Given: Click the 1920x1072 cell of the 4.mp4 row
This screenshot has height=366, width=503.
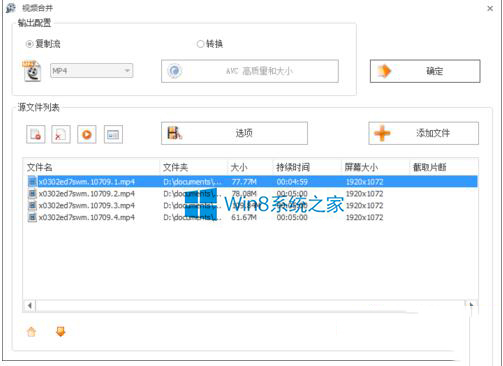Looking at the screenshot, I should pyautogui.click(x=365, y=217).
